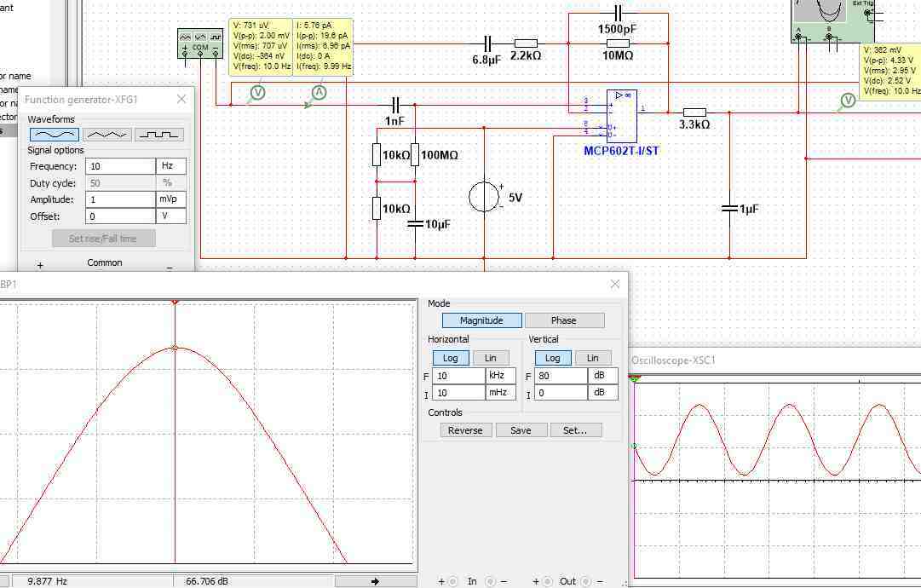Screen dimensions: 921x588
Task: Set Vertical axis to Lin
Action: point(593,358)
